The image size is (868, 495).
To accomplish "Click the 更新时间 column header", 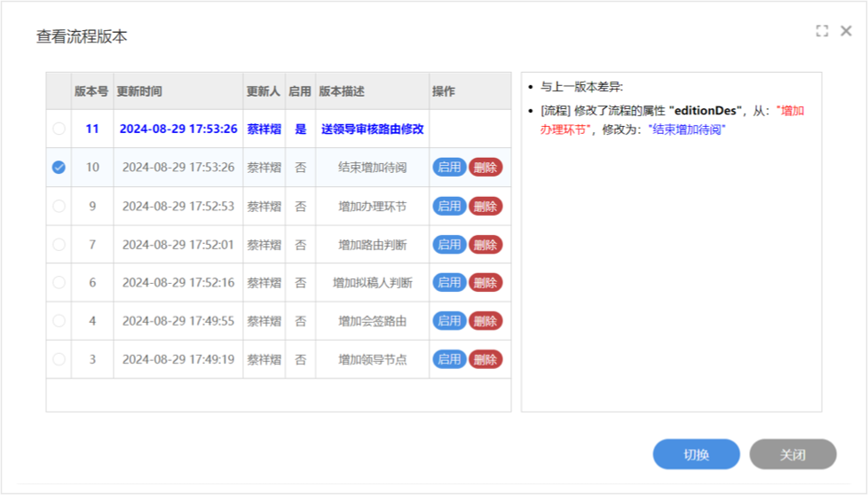I will coord(140,91).
